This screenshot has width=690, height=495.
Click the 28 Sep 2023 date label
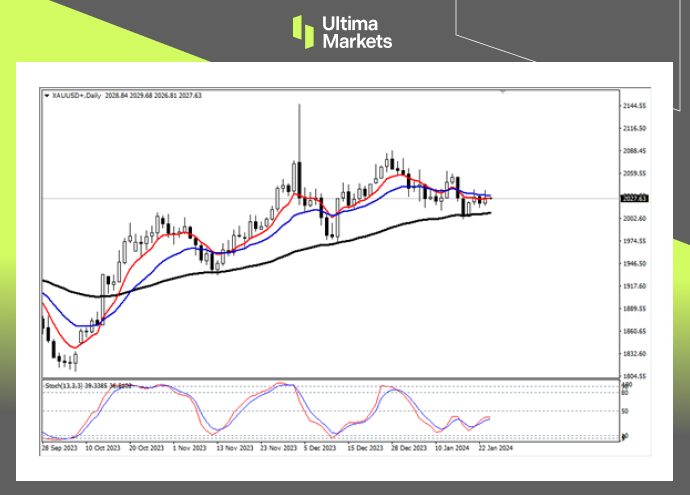tap(61, 450)
